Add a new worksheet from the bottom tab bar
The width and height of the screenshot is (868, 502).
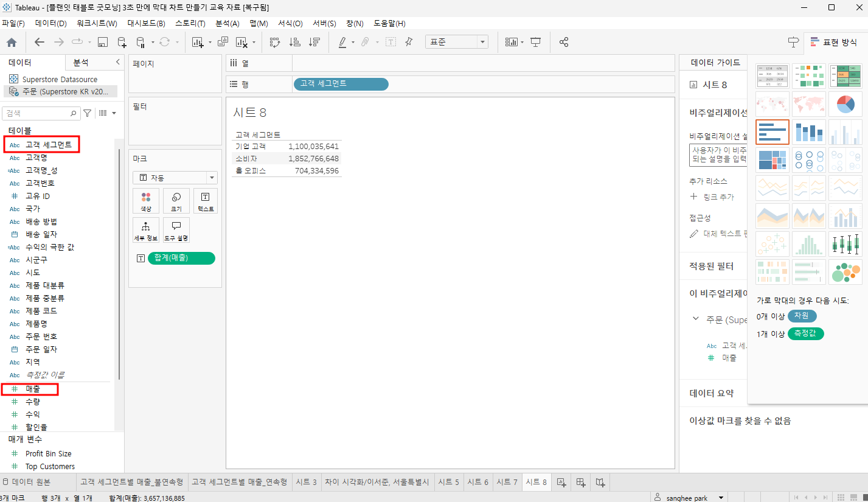point(561,482)
